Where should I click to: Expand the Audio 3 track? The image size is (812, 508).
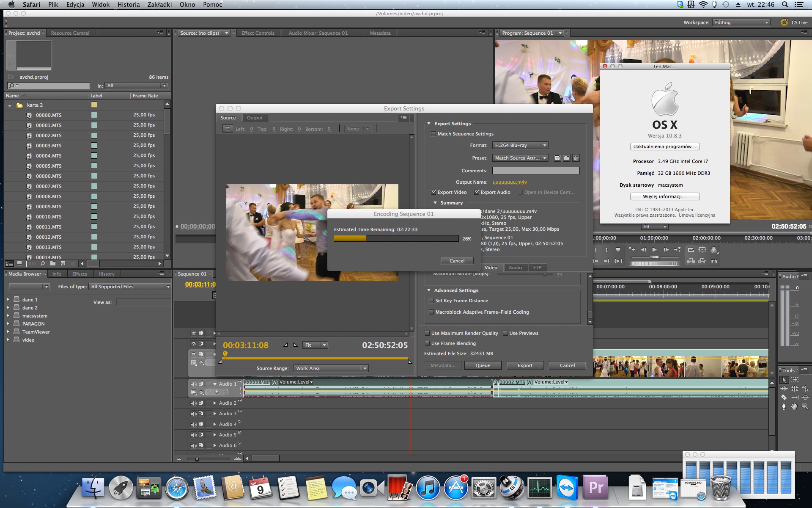click(215, 414)
